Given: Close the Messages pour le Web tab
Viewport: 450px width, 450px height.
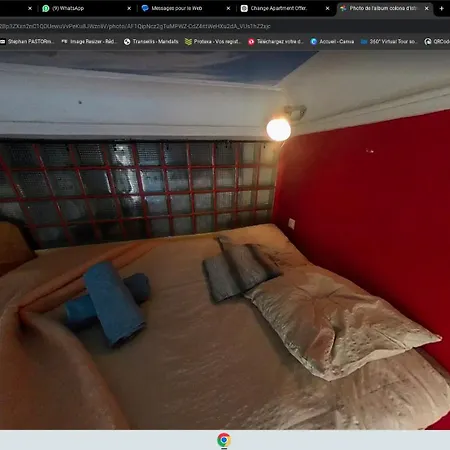Looking at the screenshot, I should (228, 8).
